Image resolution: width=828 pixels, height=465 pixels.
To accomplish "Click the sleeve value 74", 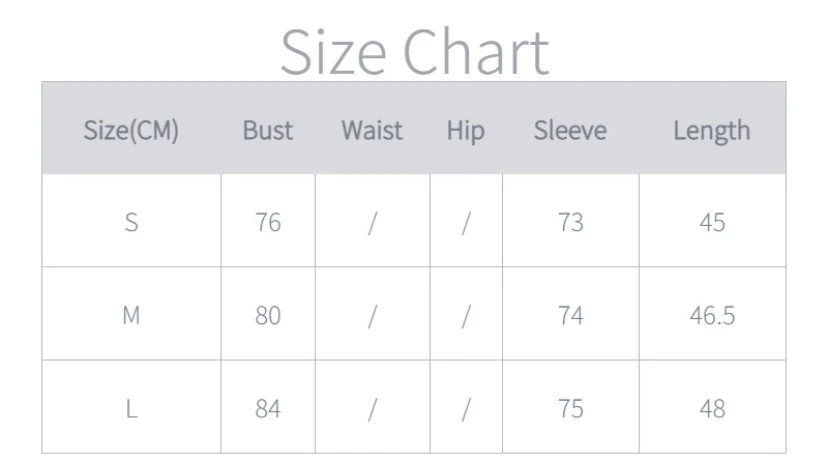I will [x=570, y=315].
